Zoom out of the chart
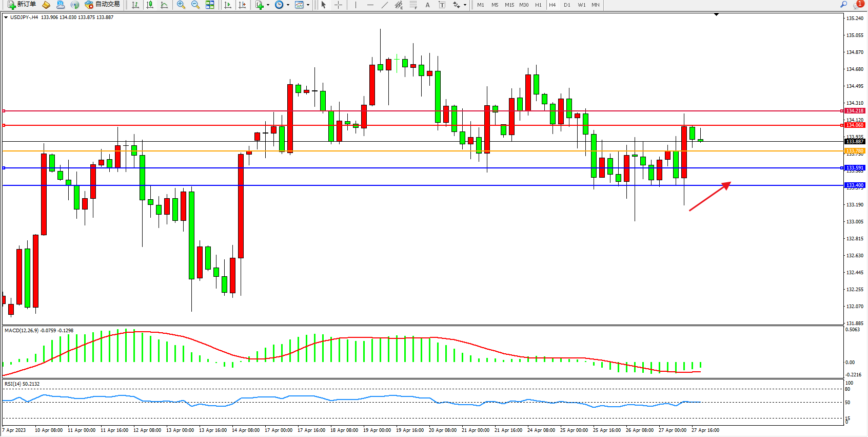The width and height of the screenshot is (868, 437). click(195, 5)
